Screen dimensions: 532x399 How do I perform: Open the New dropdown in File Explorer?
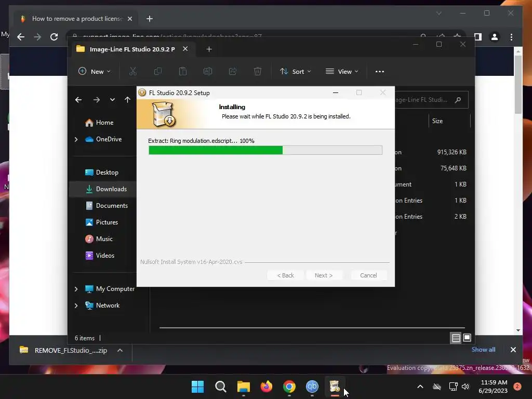coord(95,72)
